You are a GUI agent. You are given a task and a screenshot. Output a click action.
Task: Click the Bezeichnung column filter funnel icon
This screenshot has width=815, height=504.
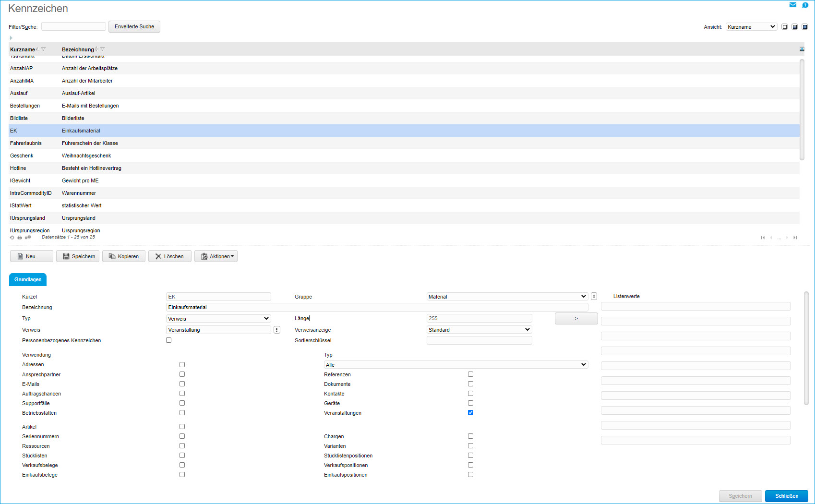(102, 49)
